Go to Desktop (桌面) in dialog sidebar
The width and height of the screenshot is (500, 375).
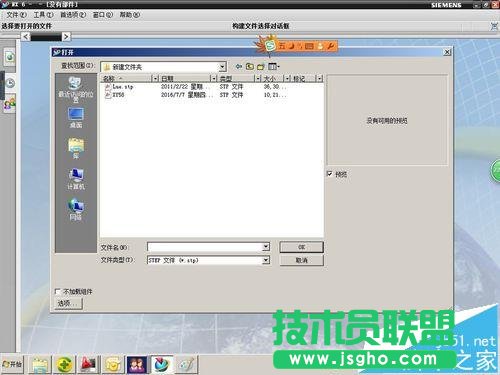[76, 118]
